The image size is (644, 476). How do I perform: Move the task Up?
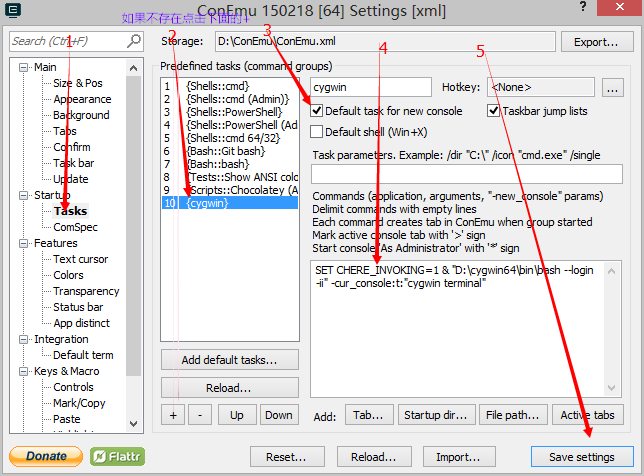(x=237, y=415)
